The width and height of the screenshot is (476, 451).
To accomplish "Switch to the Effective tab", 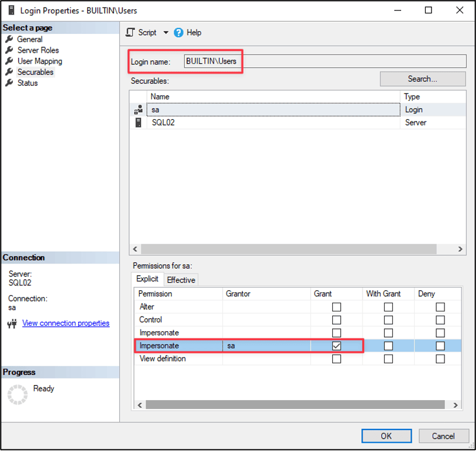I will click(181, 280).
